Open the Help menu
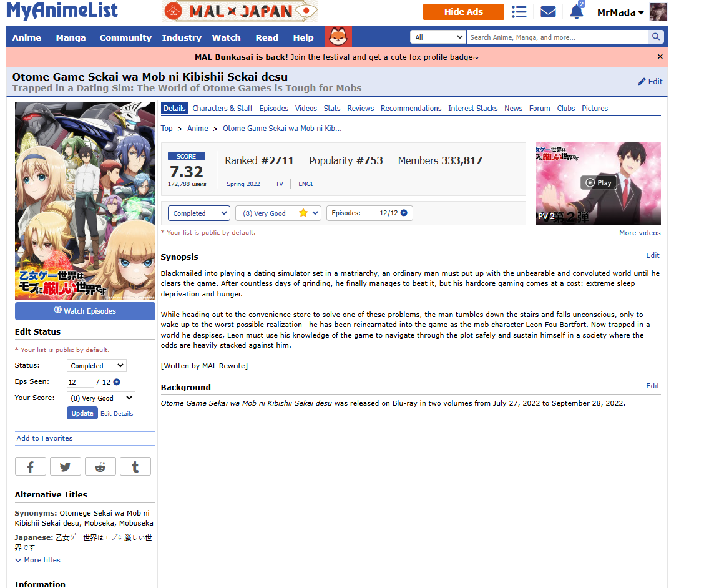 303,37
